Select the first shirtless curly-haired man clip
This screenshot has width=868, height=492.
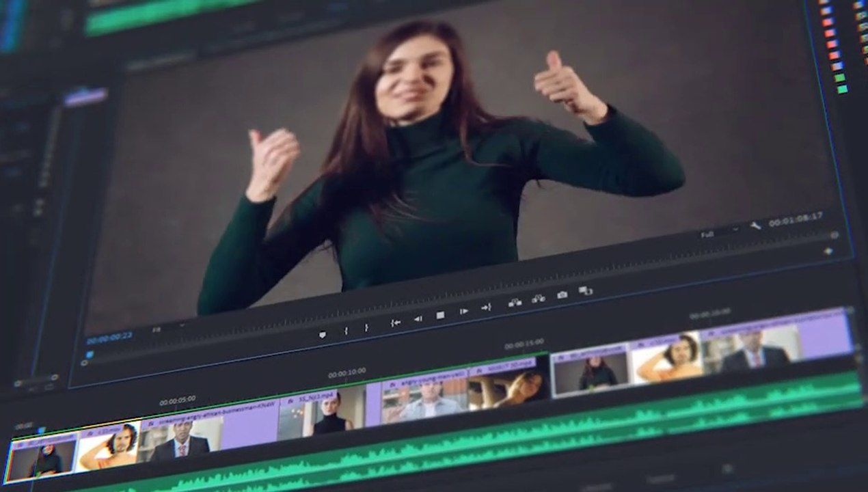pyautogui.click(x=109, y=446)
